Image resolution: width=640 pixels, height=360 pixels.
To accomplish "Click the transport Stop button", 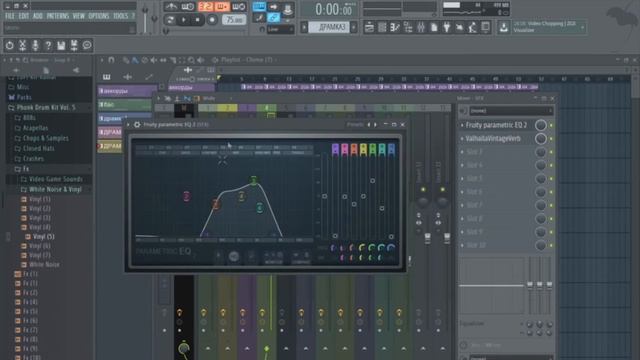I will [198, 20].
